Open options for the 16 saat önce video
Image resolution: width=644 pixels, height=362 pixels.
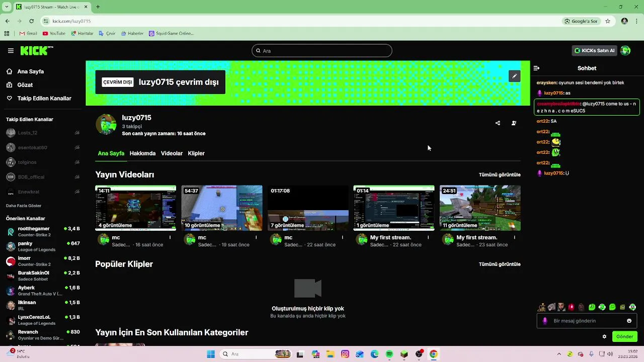tap(170, 237)
